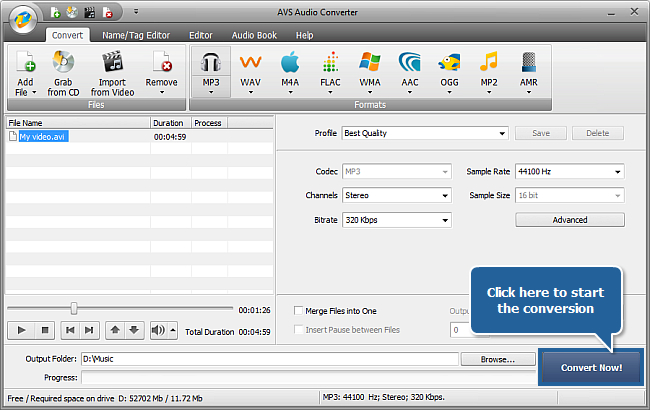650x410 pixels.
Task: Open the Editor tab
Action: click(x=201, y=35)
